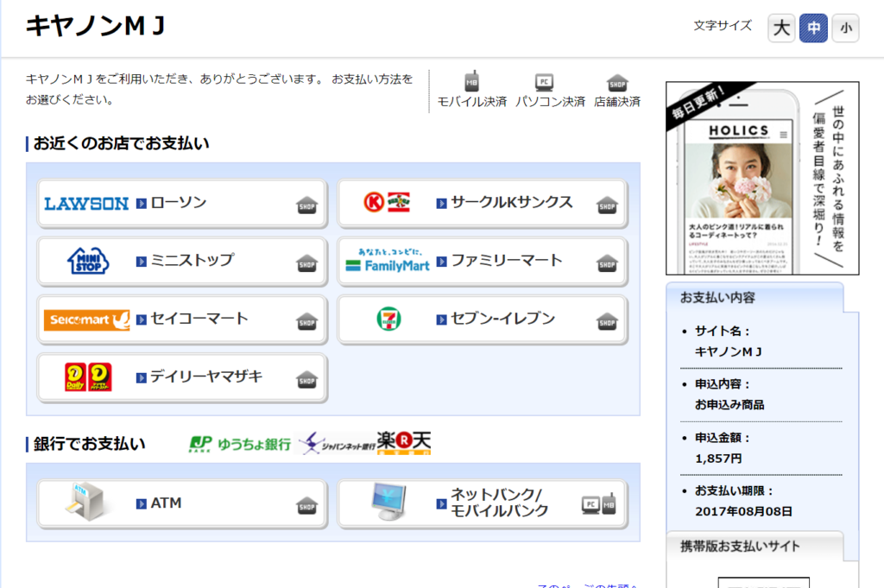884x588 pixels.
Task: Click the 銀行でお支払い heading
Action: coord(89,444)
